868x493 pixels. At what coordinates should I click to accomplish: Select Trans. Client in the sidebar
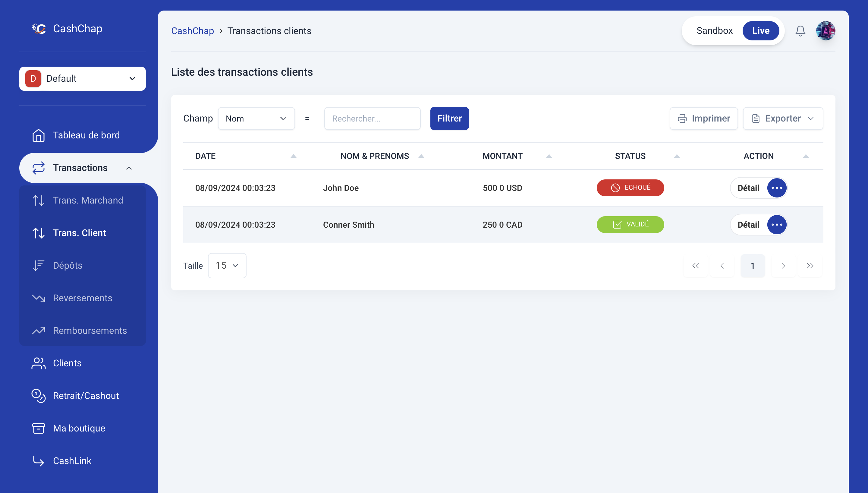79,232
